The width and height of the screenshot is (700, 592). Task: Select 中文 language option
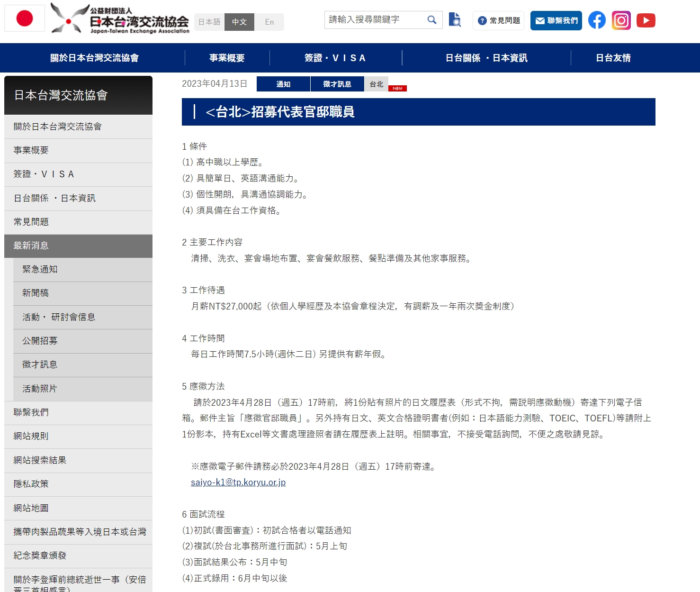[240, 22]
